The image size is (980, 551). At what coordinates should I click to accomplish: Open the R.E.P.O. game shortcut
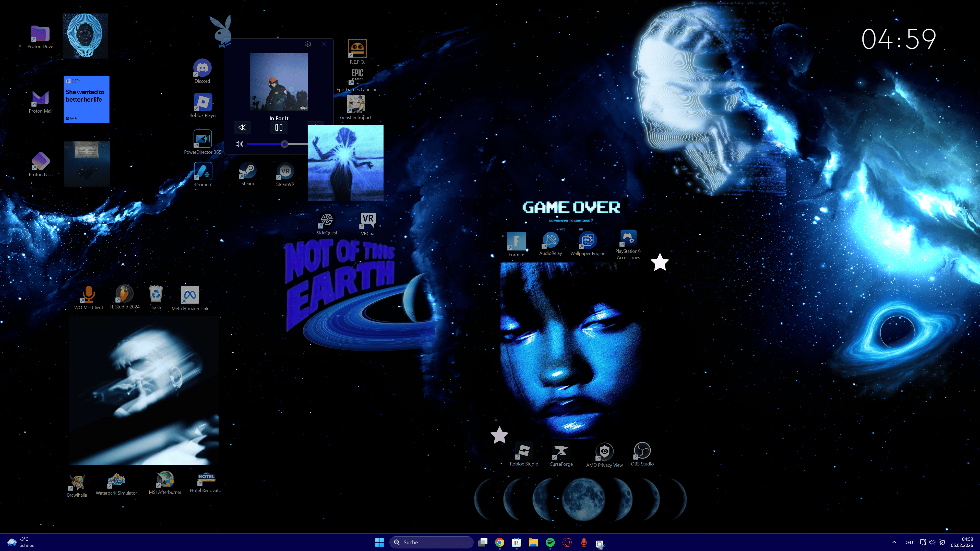click(357, 52)
